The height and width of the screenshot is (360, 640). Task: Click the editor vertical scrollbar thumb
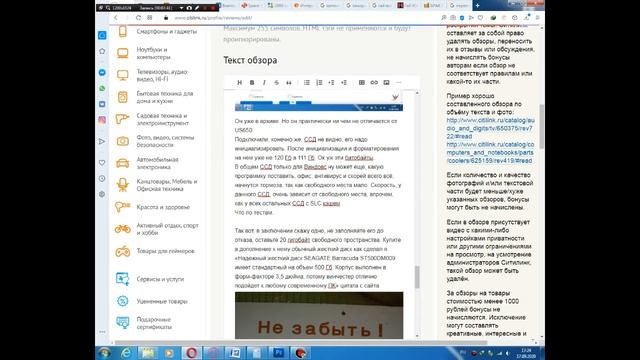[417, 277]
